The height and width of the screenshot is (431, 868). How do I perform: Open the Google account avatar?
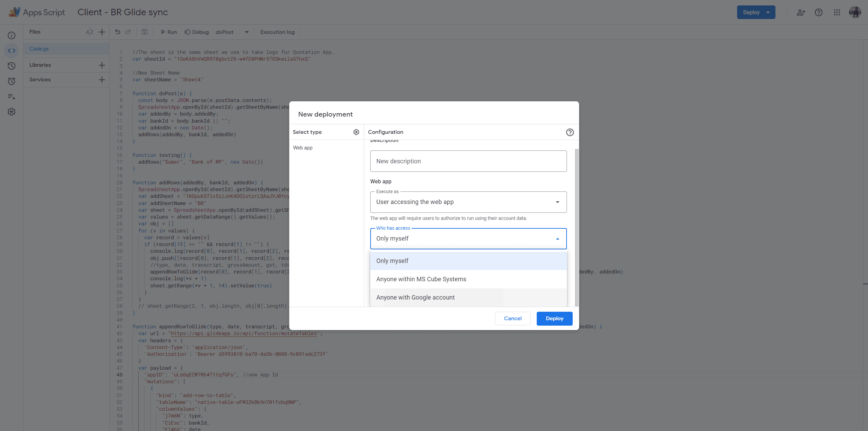[855, 12]
